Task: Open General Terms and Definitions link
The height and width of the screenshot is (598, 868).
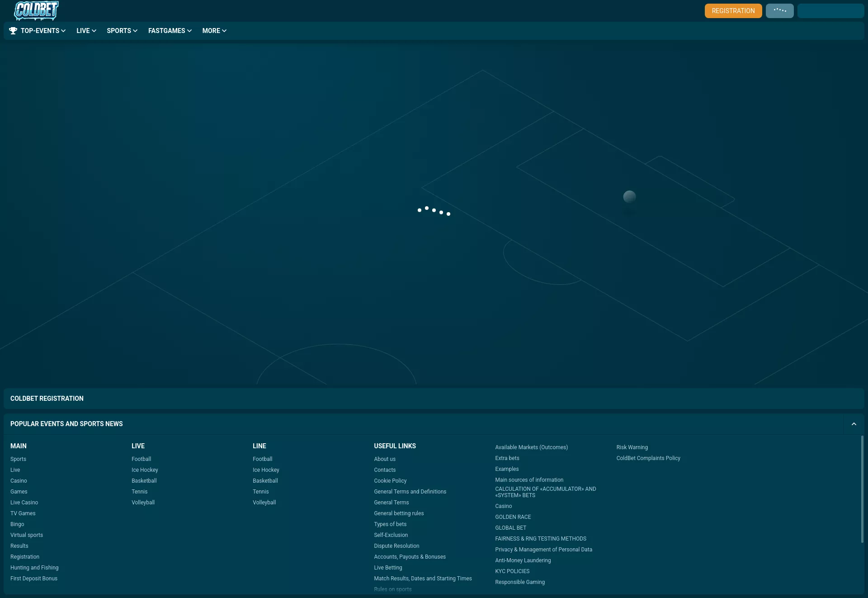Action: tap(410, 492)
